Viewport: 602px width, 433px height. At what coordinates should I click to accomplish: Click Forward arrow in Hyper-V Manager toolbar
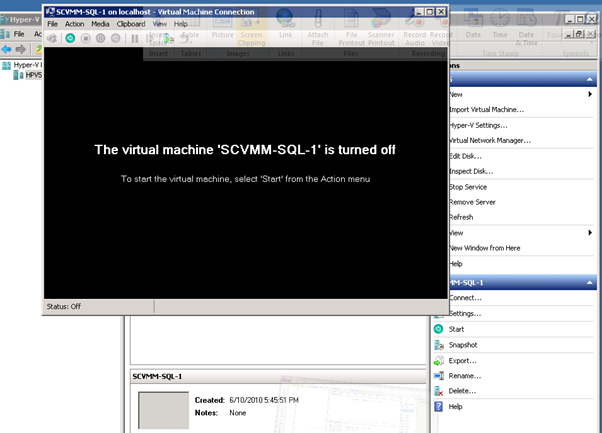click(x=21, y=49)
